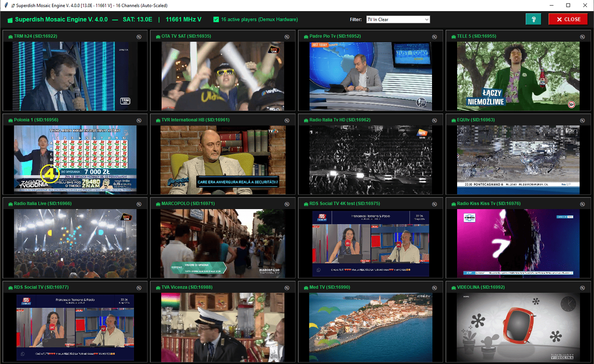Toggle mute on the TRM h24 tile
This screenshot has height=364, width=594.
tap(139, 37)
